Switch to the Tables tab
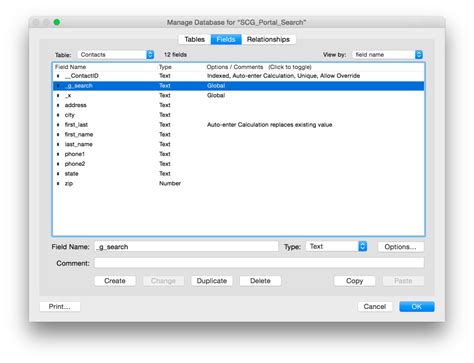The width and height of the screenshot is (474, 363). point(194,39)
